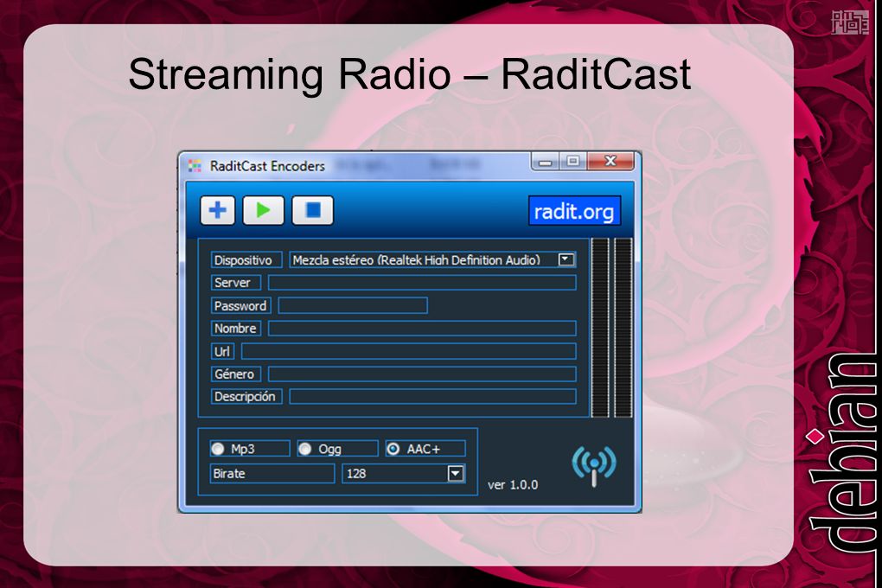Click the Birate label
Screen dimensions: 882x588
pyautogui.click(x=272, y=473)
